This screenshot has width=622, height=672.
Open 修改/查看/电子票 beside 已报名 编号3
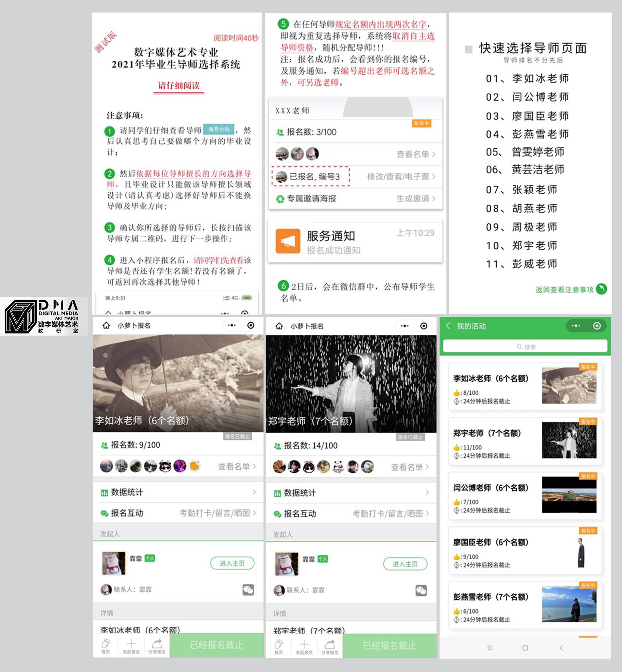[401, 177]
